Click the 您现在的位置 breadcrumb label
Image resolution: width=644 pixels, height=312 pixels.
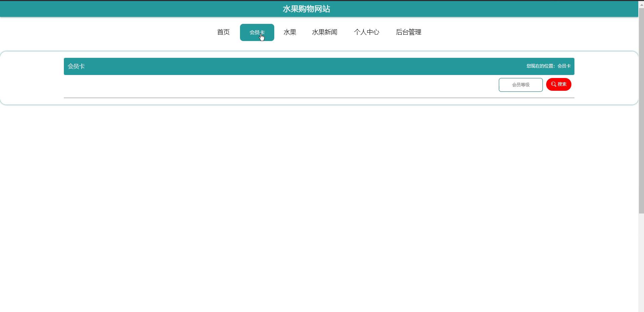coord(541,66)
